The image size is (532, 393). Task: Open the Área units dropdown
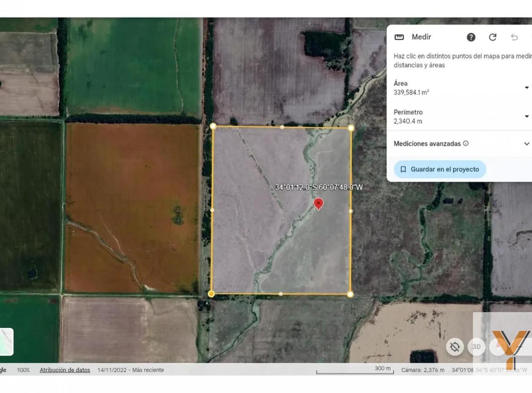click(527, 88)
